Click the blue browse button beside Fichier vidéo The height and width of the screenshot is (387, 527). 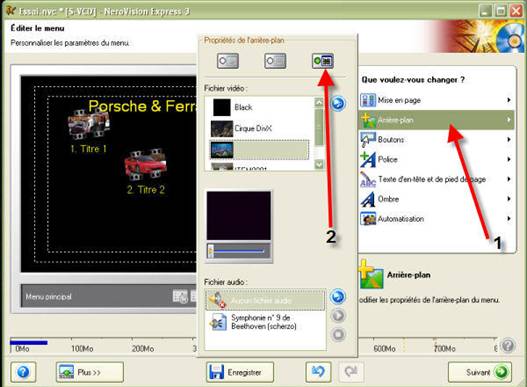tap(338, 104)
